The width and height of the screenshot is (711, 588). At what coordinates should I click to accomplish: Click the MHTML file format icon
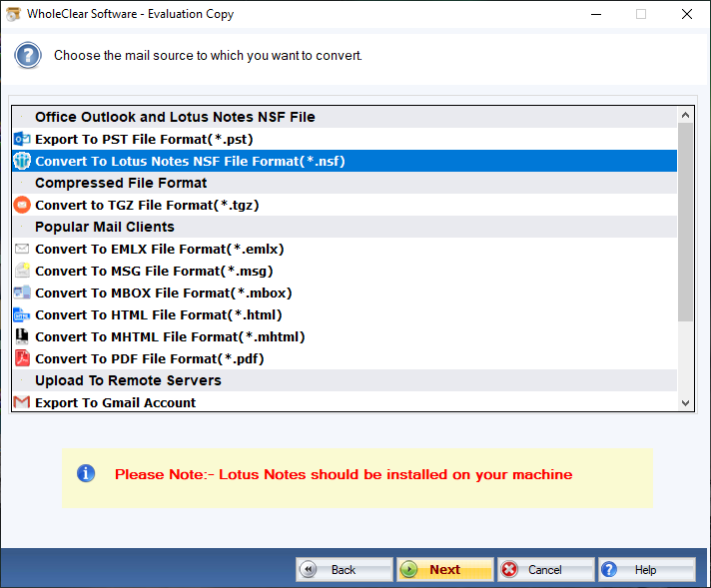(22, 336)
